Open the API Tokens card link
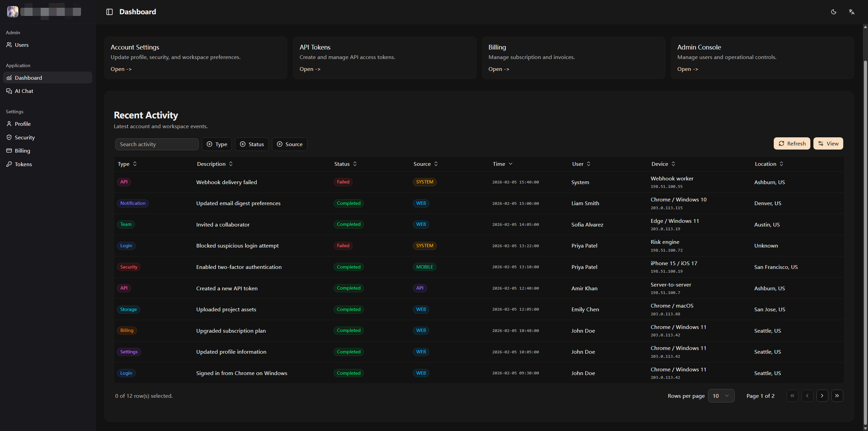The image size is (868, 431). (x=310, y=69)
